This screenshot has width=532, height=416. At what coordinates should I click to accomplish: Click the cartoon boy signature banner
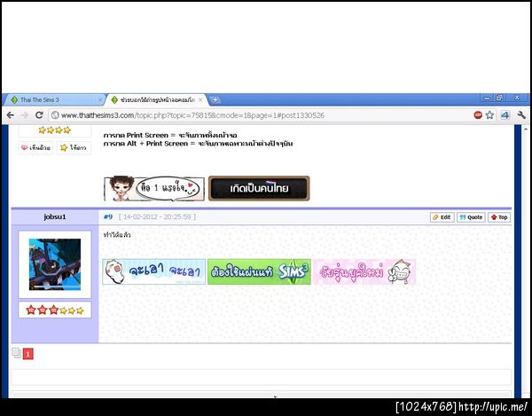click(154, 188)
